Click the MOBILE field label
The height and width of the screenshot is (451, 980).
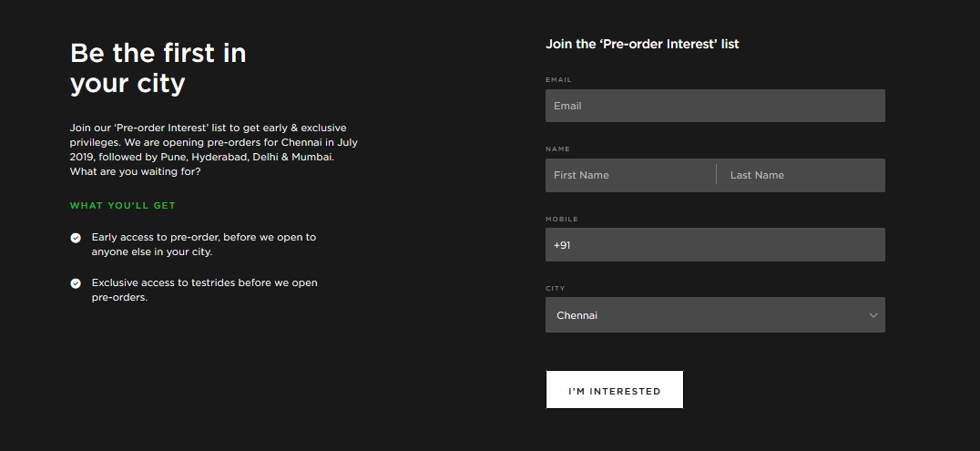[561, 219]
